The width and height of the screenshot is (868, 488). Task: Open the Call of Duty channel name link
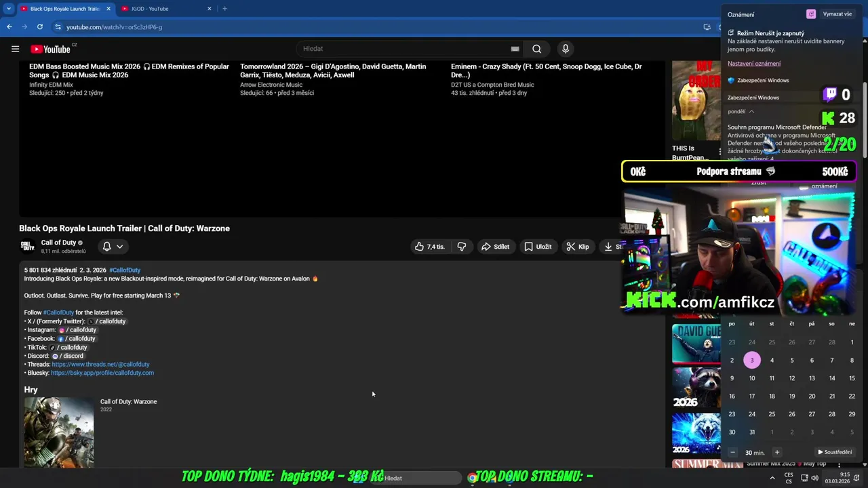pos(58,243)
